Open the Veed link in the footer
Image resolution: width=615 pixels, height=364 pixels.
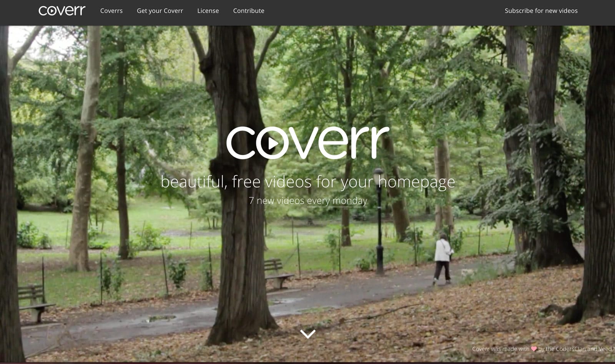coord(605,349)
